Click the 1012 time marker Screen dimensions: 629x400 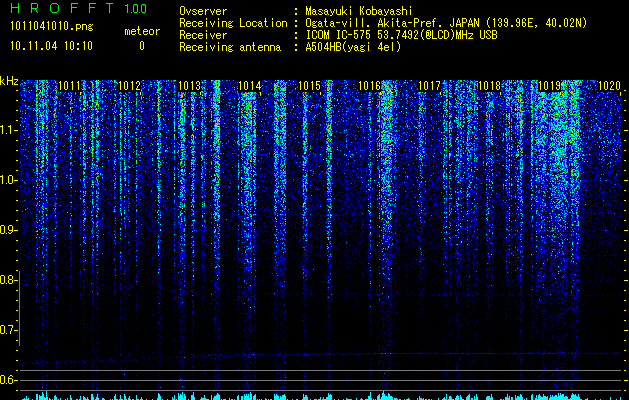(130, 86)
